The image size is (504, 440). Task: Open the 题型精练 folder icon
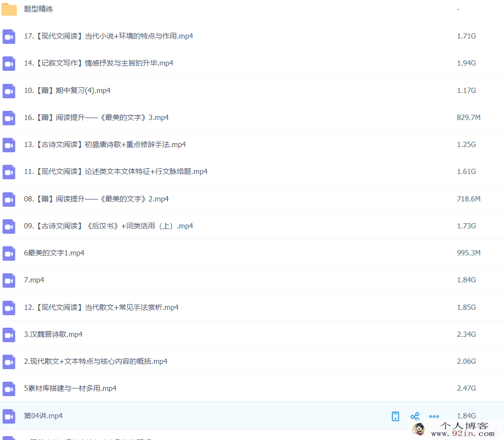coord(9,9)
